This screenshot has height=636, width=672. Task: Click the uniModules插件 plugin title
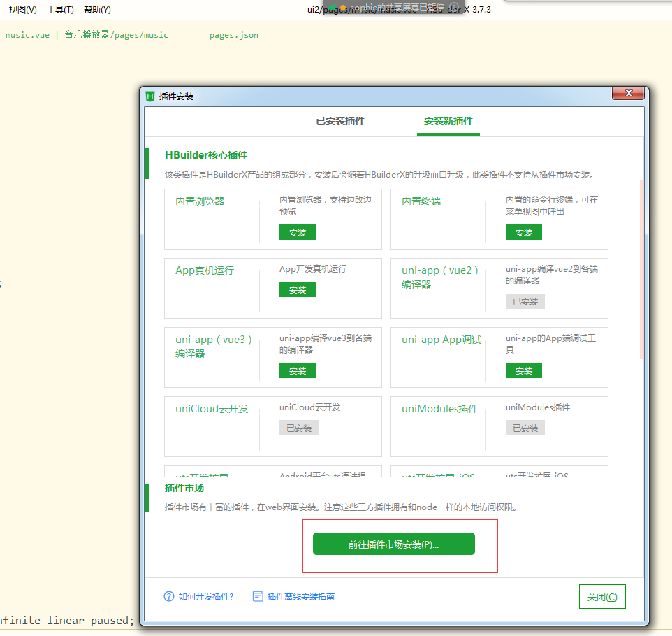click(439, 409)
